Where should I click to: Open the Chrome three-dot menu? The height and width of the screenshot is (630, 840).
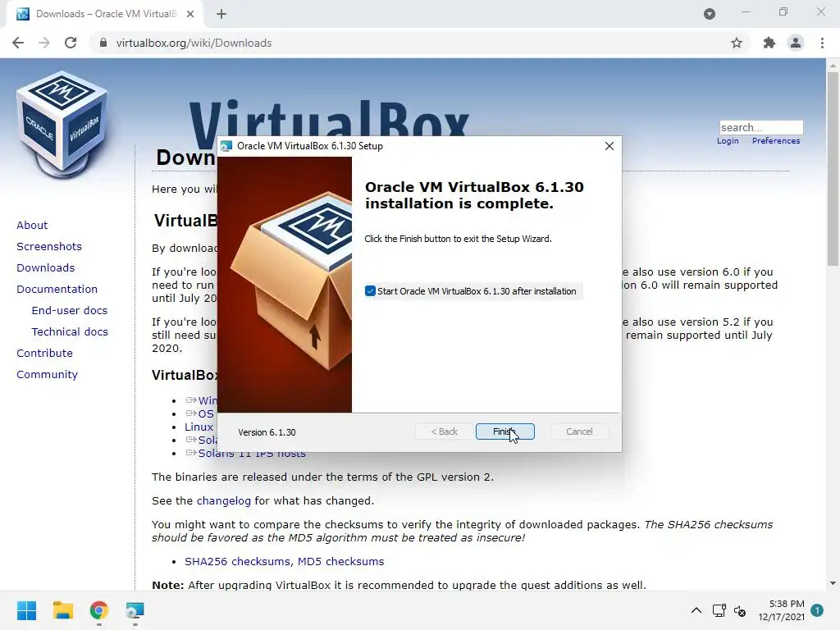pyautogui.click(x=822, y=43)
